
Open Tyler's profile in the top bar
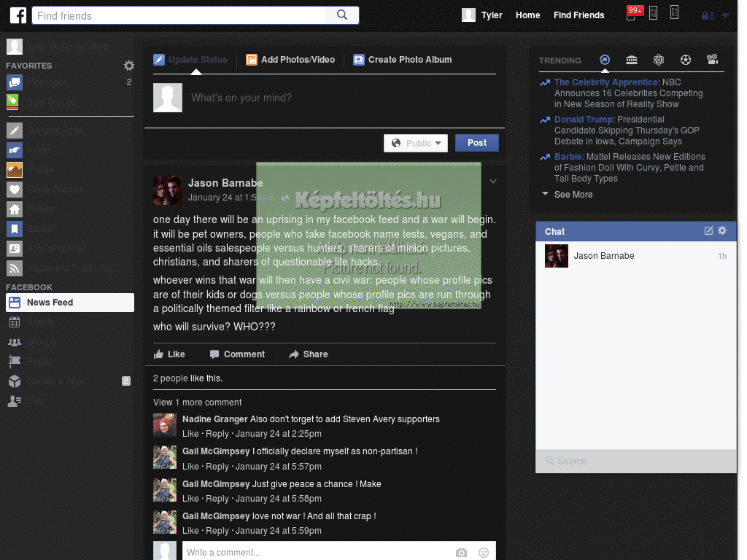[x=482, y=15]
